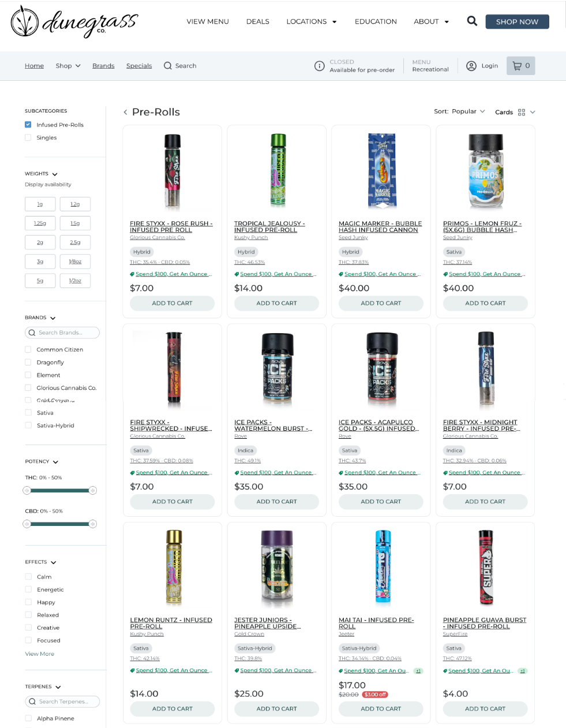Add Fire Styxx Rose Rush to cart
This screenshot has width=566, height=728.
(x=172, y=303)
